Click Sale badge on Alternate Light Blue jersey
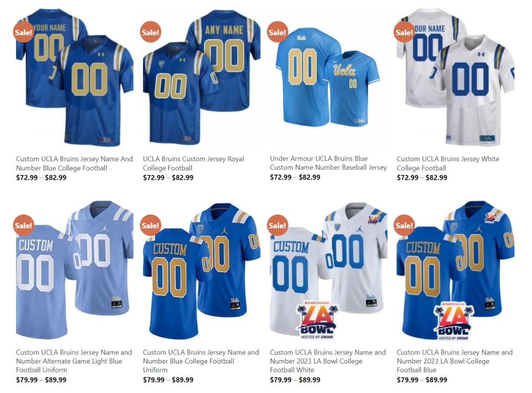 click(x=24, y=225)
